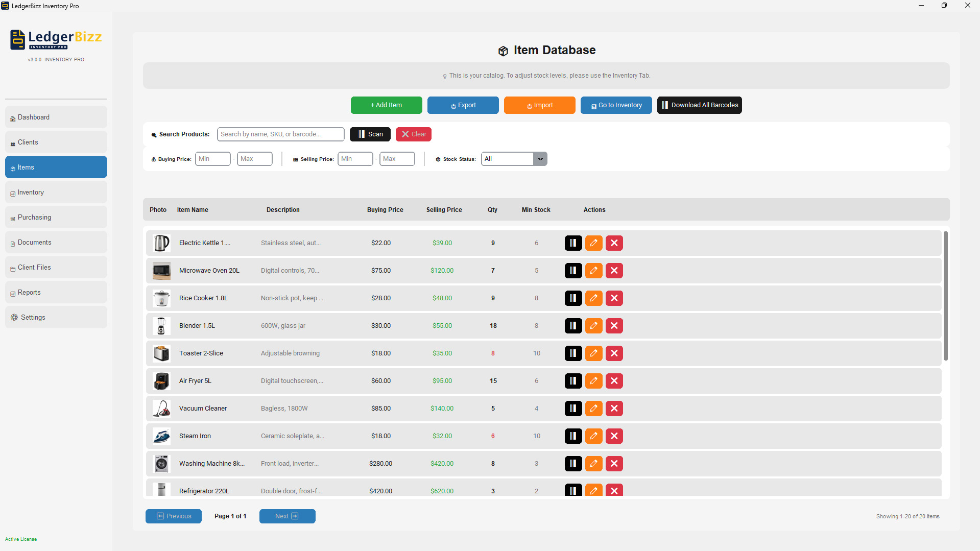Click the Scan barcode button
The image size is (980, 551).
coord(370,134)
